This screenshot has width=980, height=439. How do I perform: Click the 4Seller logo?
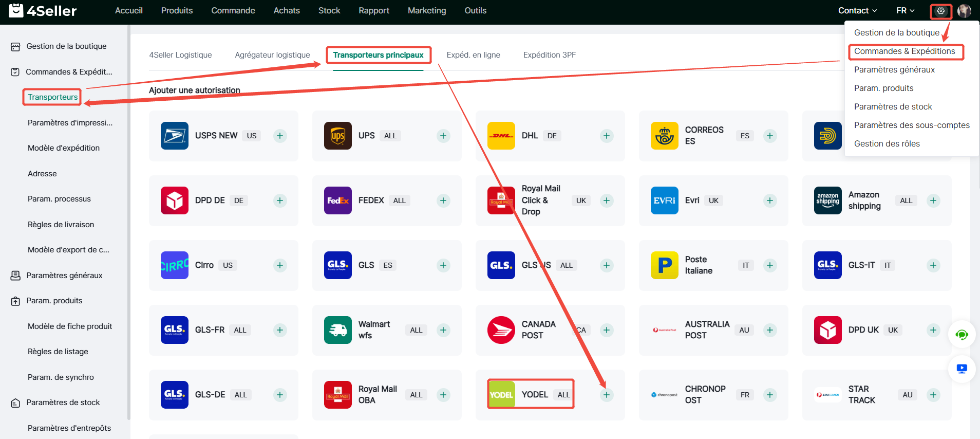pyautogui.click(x=43, y=10)
